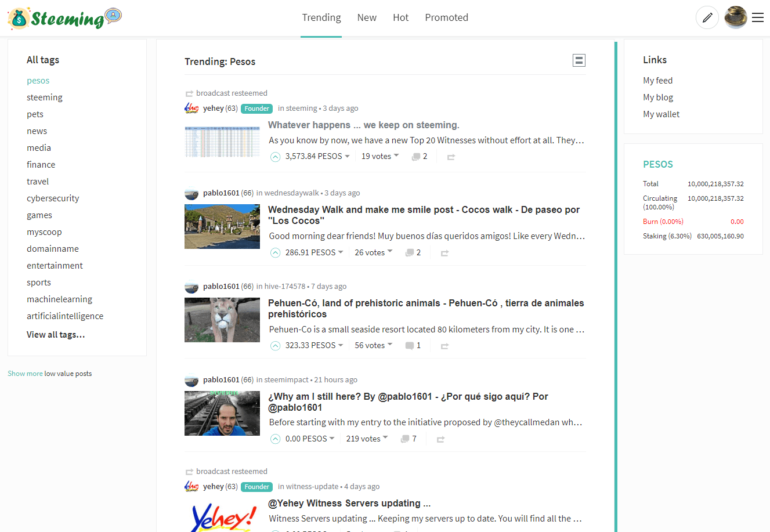770x532 pixels.
Task: Click Show more low value posts
Action: pos(25,374)
